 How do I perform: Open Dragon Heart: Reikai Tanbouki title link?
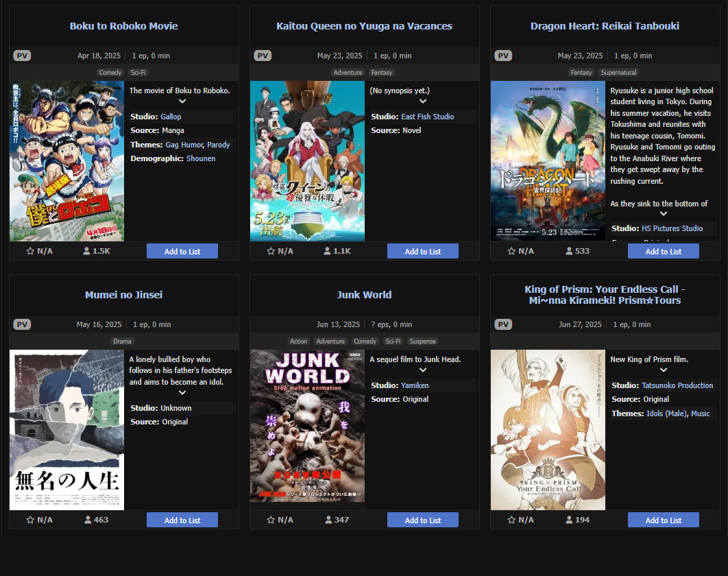pos(605,26)
